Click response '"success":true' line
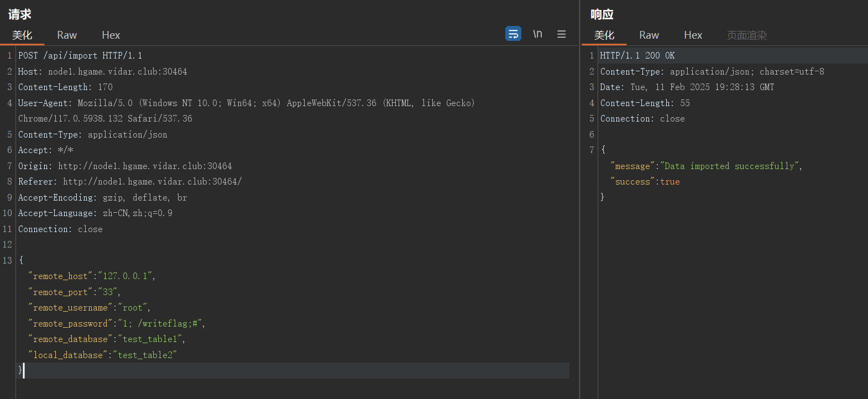Viewport: 868px width, 399px height. 645,181
